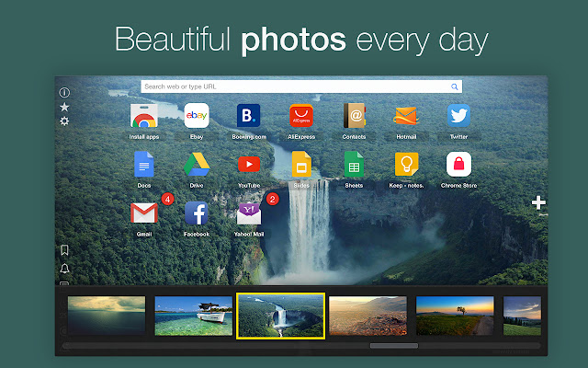
Task: Open the Keep - notes lightbulb icon
Action: (x=406, y=164)
